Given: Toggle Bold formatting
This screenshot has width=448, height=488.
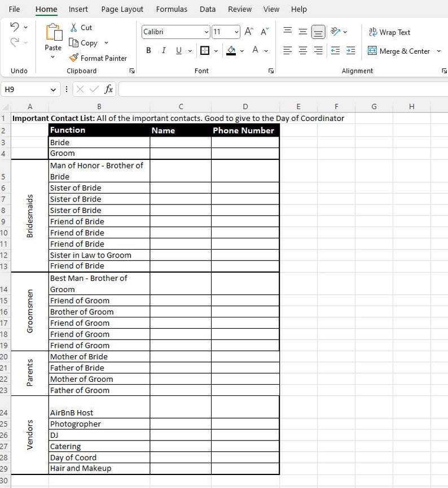Looking at the screenshot, I should click(148, 50).
